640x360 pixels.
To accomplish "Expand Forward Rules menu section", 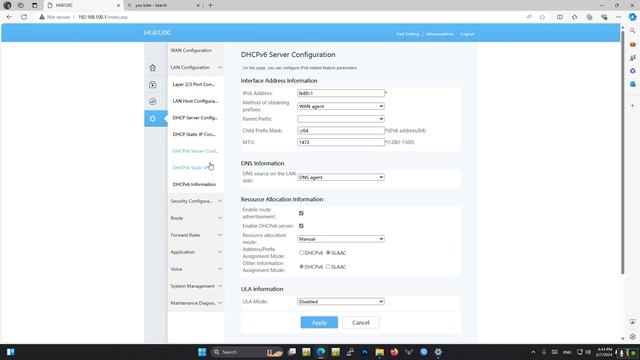I will (196, 235).
